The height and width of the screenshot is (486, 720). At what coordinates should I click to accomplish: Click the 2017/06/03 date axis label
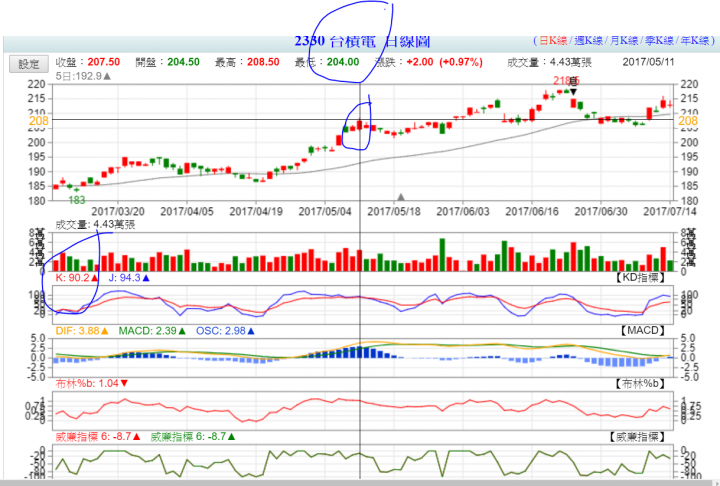point(463,212)
